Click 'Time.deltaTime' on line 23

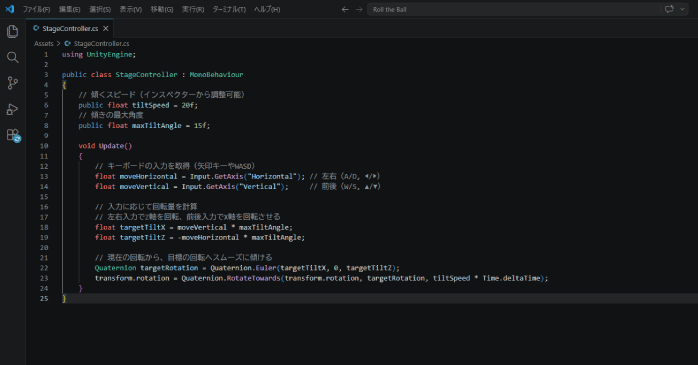[x=511, y=278]
